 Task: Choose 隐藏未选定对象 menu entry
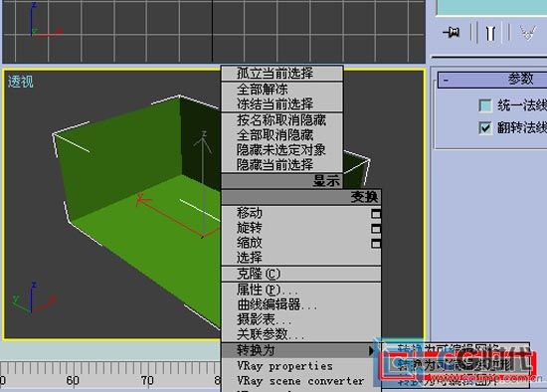[281, 150]
